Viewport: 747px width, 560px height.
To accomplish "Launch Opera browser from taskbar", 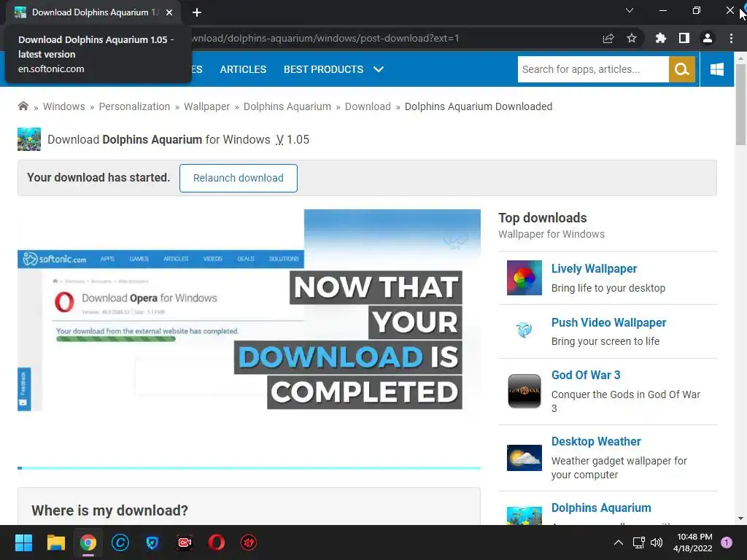I will (x=216, y=542).
